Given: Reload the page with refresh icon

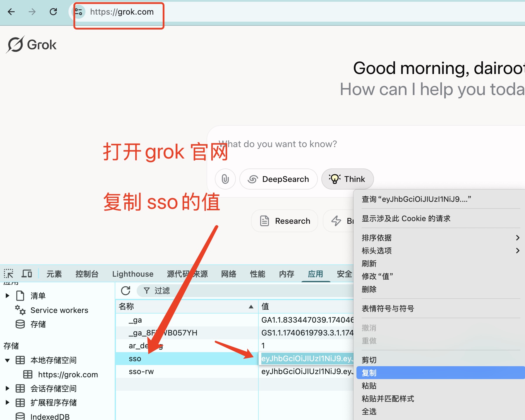Looking at the screenshot, I should coord(53,12).
